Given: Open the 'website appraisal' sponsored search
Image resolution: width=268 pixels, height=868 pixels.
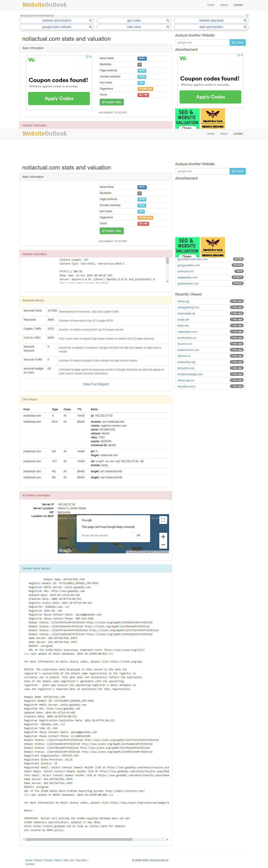Looking at the screenshot, I should click(x=211, y=21).
